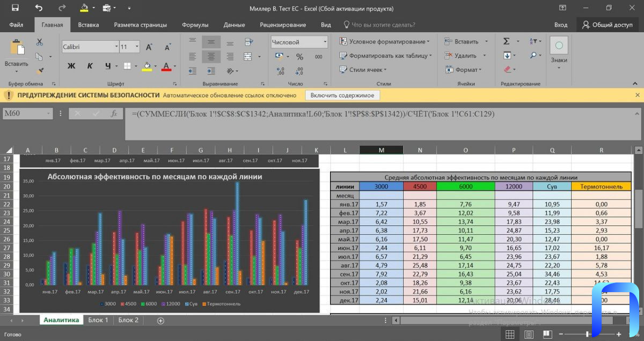The width and height of the screenshot is (644, 341).
Task: Increase the cell indent
Action: pos(211,70)
